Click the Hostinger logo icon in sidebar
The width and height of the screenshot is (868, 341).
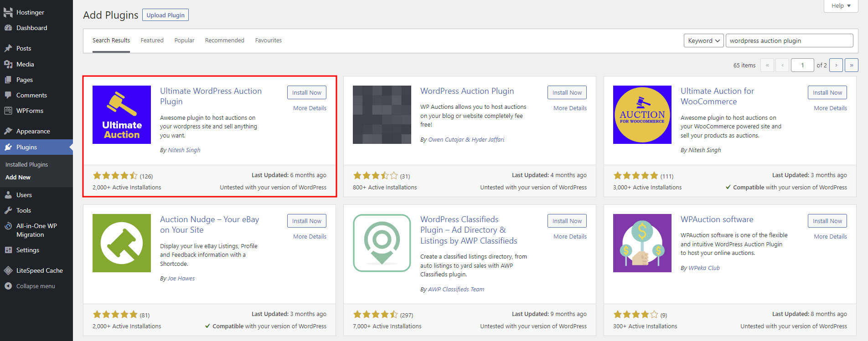click(8, 12)
